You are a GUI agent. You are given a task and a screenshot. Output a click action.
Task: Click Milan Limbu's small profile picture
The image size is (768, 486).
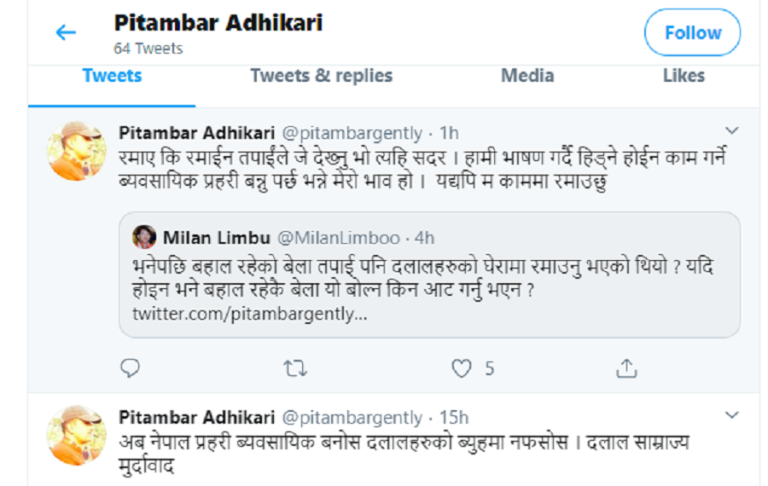click(145, 237)
